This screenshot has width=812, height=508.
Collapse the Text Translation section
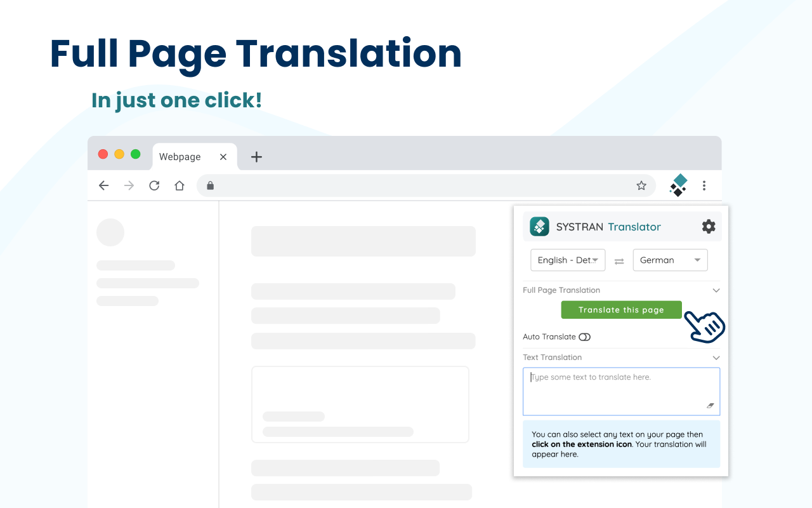(x=716, y=358)
